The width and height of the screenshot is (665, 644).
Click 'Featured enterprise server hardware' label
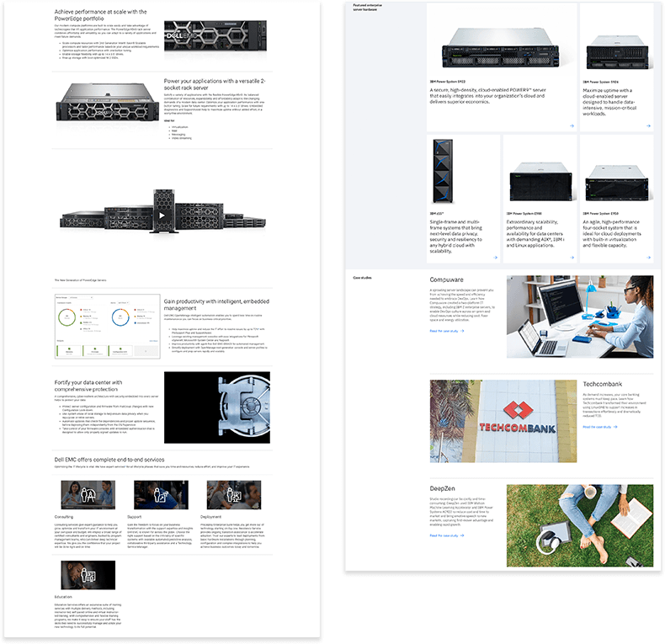(367, 8)
